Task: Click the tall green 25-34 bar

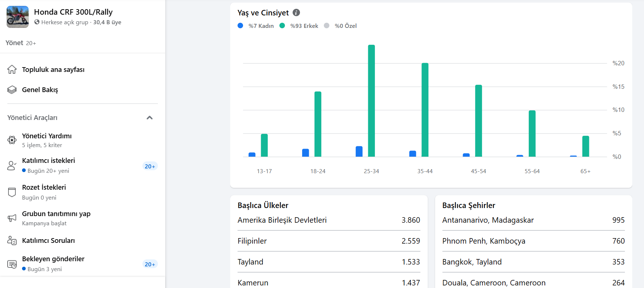Action: (x=372, y=101)
